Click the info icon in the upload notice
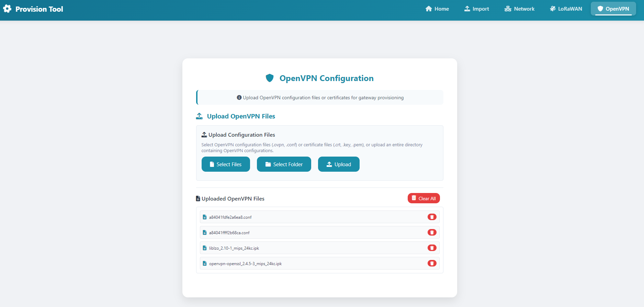 (x=239, y=98)
